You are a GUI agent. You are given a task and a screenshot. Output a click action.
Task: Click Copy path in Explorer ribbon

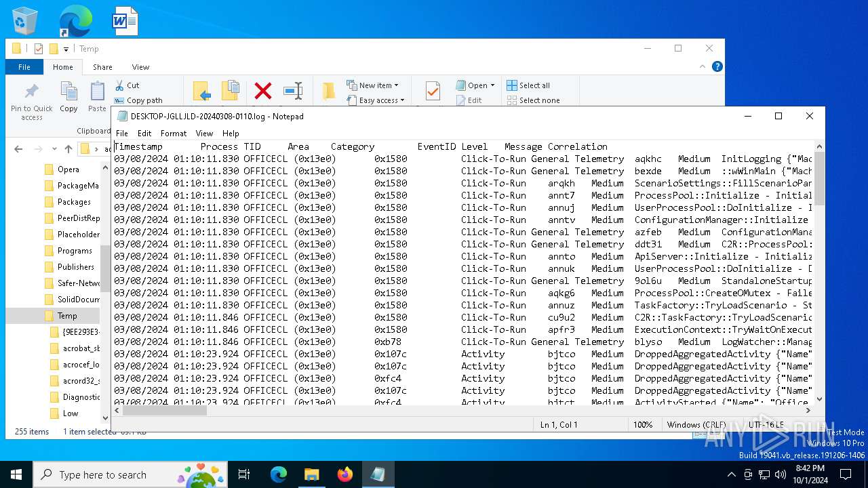138,100
